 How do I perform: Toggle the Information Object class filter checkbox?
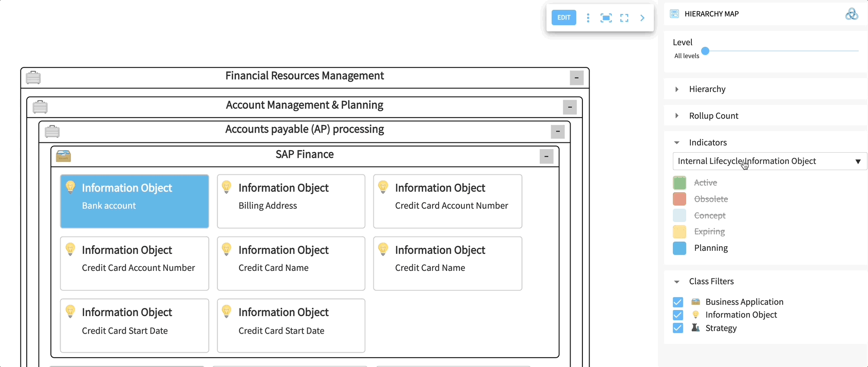click(x=678, y=315)
